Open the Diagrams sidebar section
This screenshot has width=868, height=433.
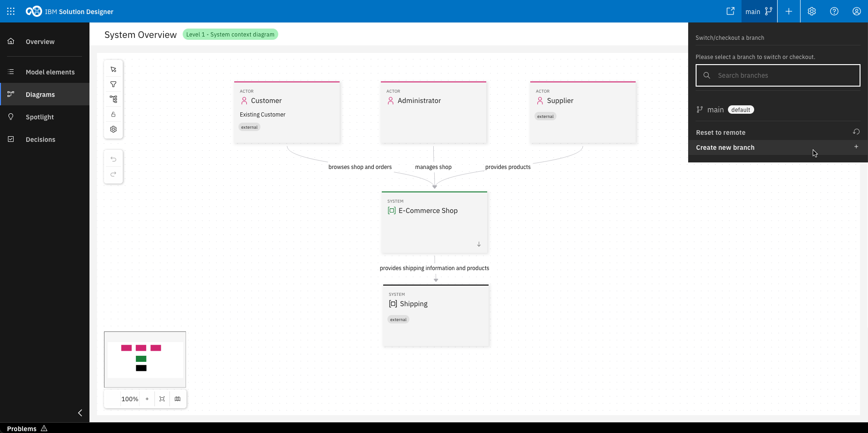click(x=41, y=94)
